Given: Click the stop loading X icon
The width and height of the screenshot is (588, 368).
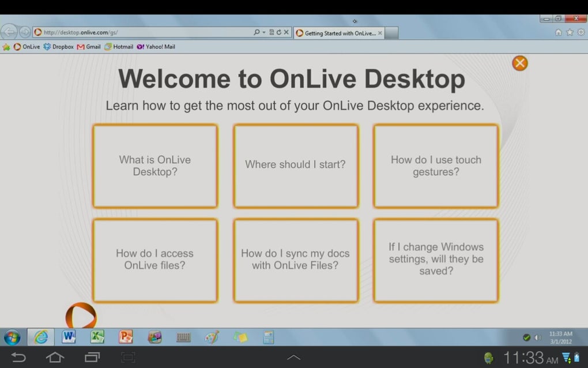Looking at the screenshot, I should coord(286,32).
